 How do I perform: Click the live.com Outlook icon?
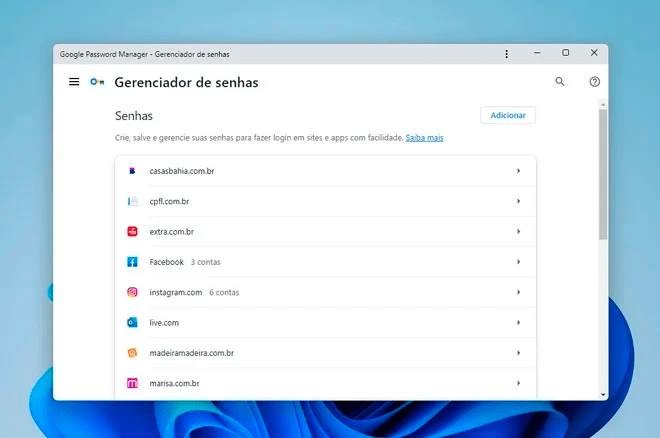click(132, 322)
